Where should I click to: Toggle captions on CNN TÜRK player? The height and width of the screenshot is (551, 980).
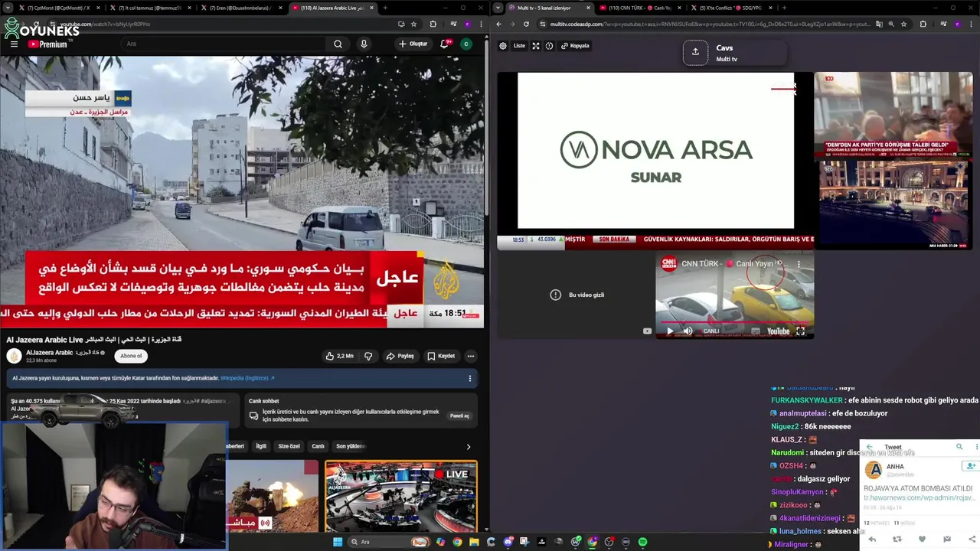[x=756, y=331]
